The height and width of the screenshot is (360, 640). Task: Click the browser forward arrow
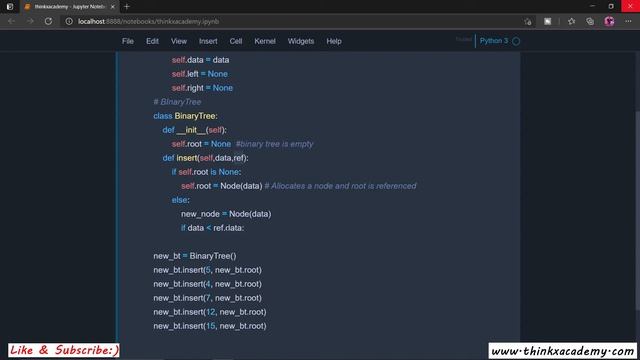point(30,21)
